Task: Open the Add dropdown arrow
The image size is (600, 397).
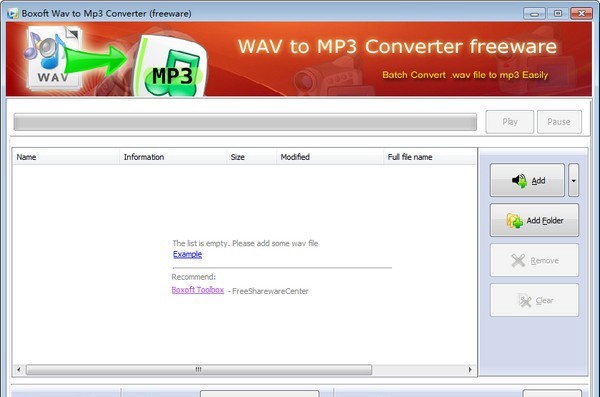Action: pos(573,180)
